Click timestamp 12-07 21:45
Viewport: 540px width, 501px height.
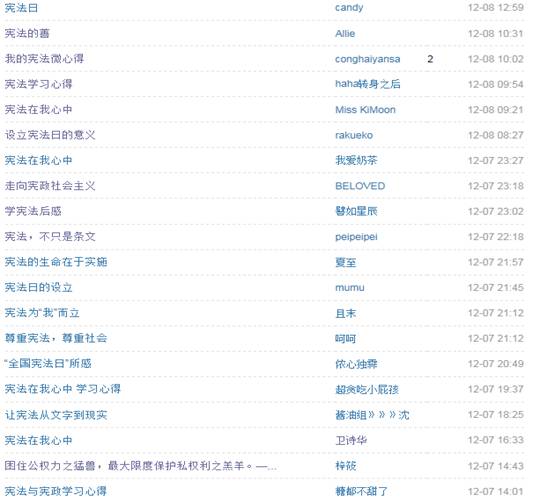[496, 288]
